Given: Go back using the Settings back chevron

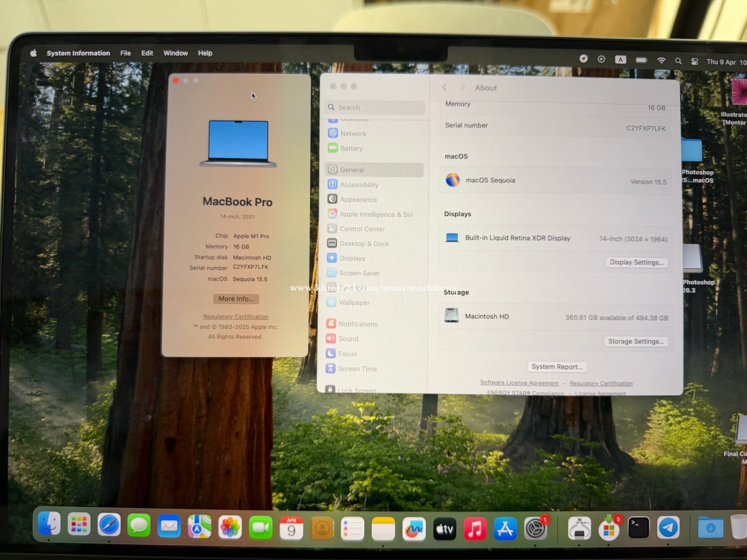Looking at the screenshot, I should click(444, 88).
